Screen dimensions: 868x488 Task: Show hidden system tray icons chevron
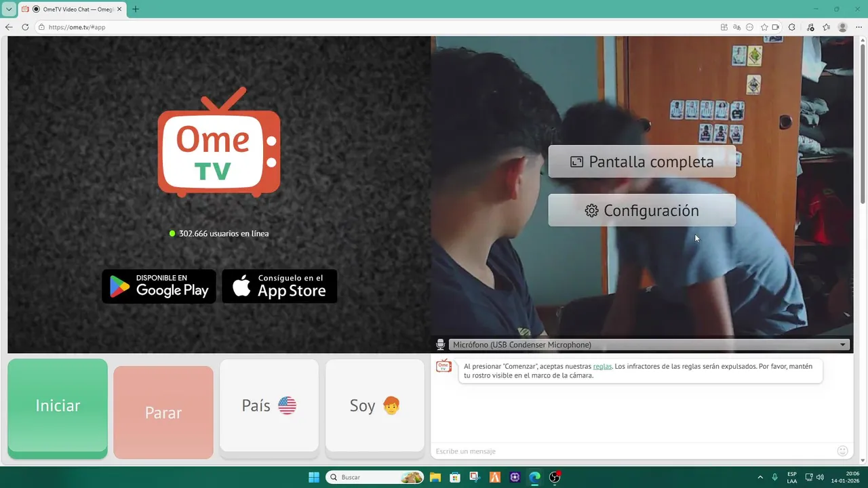pos(760,477)
